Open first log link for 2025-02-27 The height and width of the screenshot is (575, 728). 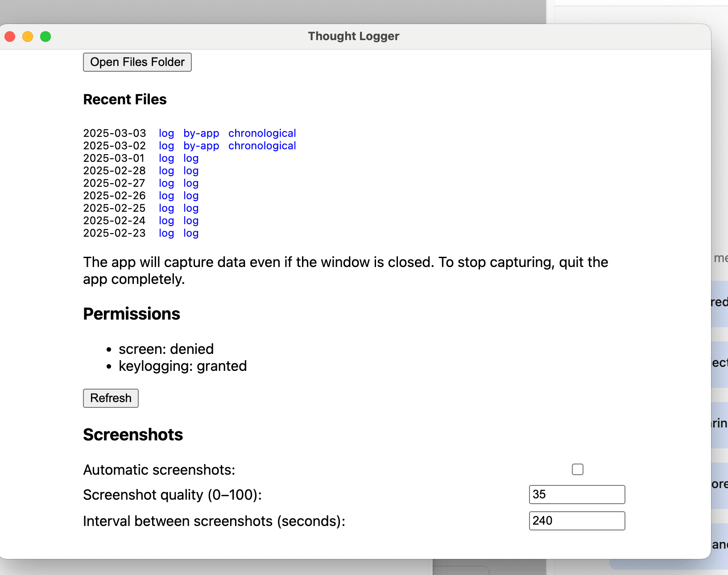pyautogui.click(x=166, y=183)
